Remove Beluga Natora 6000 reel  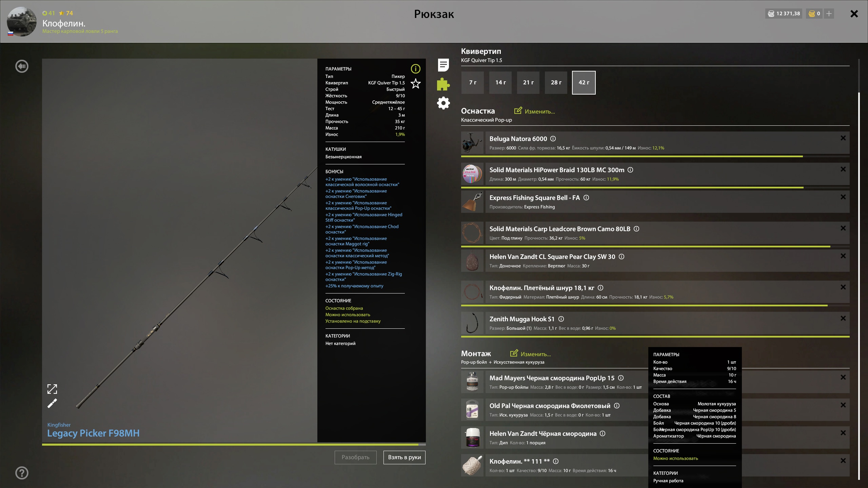point(843,138)
